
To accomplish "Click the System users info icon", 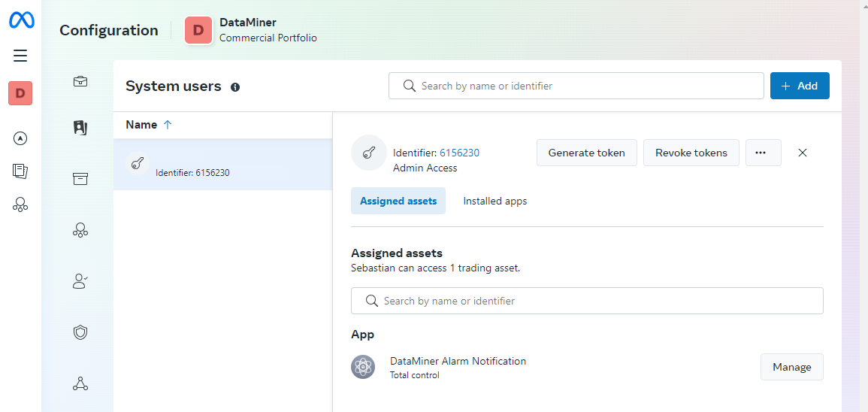I will [x=235, y=87].
